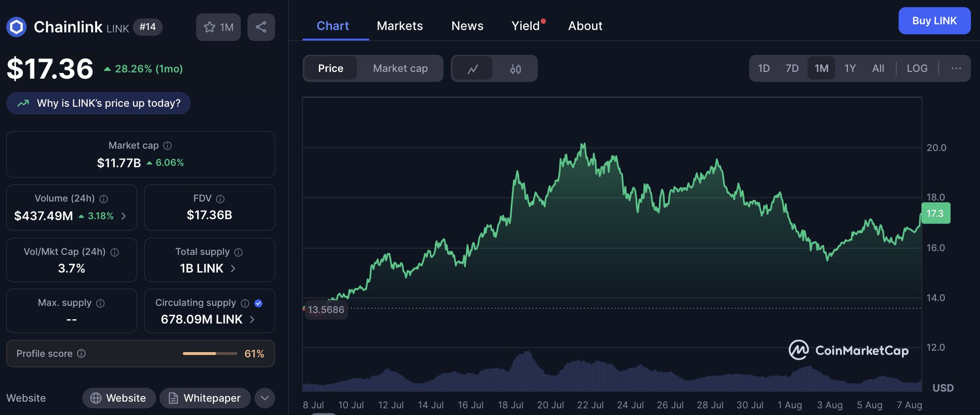
Task: Click the Buy LINK button
Action: point(934,21)
